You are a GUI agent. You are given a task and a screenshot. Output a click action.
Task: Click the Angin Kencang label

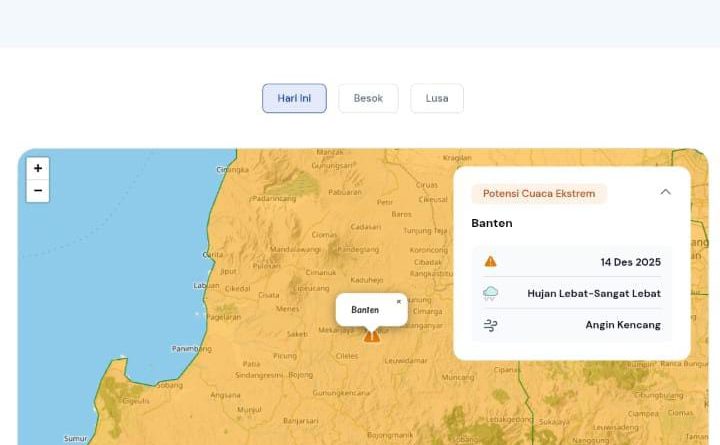pos(623,325)
